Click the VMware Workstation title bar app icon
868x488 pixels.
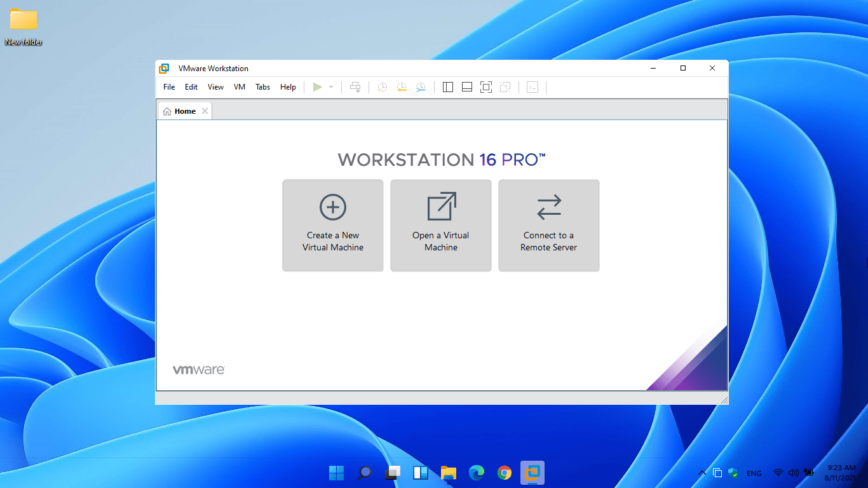(164, 69)
